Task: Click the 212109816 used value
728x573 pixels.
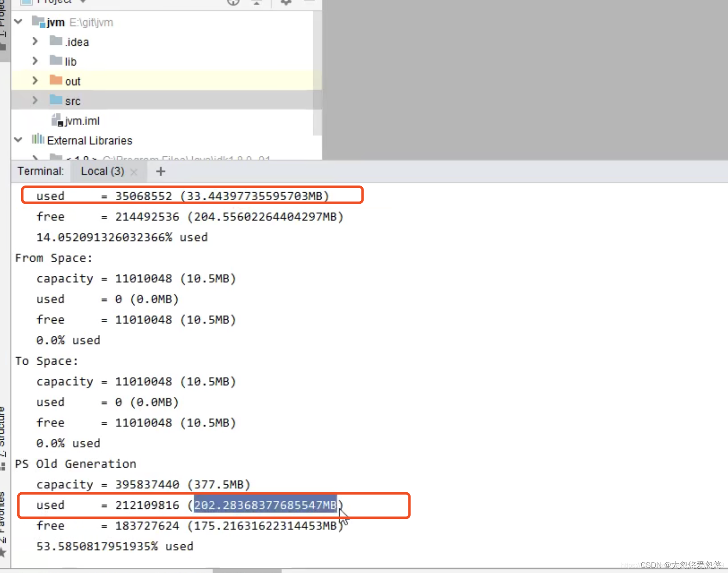Action: [147, 505]
